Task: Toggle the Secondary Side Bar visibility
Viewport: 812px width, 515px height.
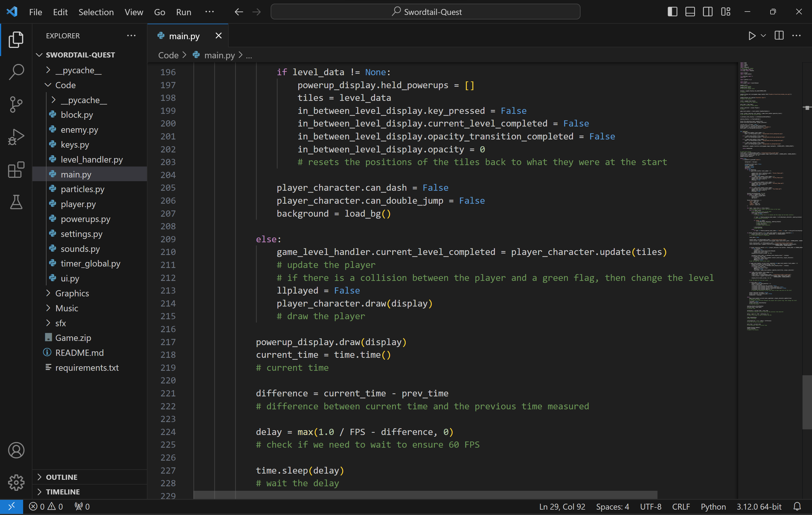Action: pos(708,12)
